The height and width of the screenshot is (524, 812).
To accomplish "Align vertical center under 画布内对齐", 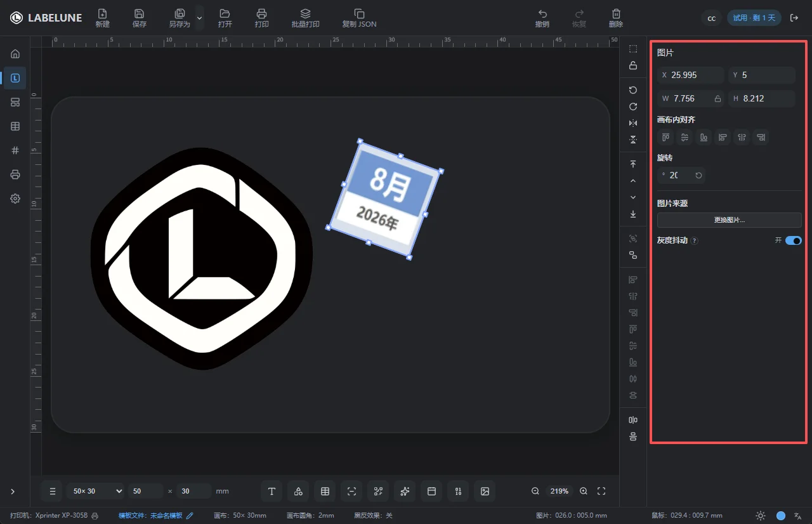I will click(x=684, y=137).
